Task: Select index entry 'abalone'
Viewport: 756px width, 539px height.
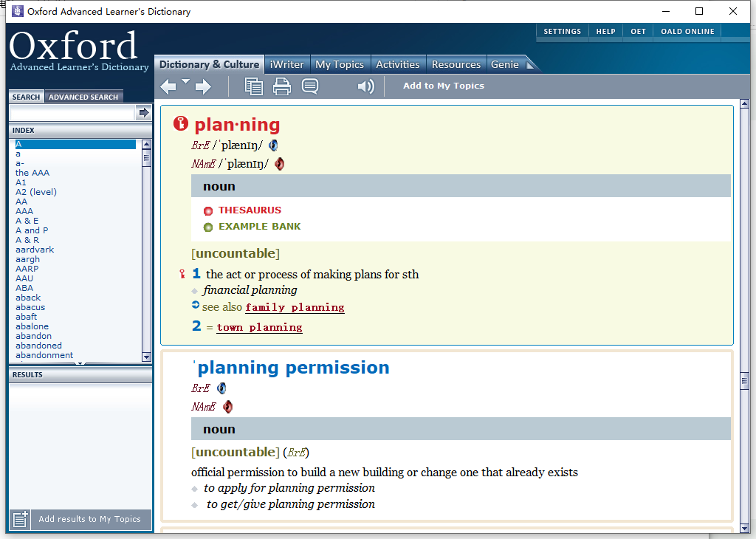Action: pos(32,326)
